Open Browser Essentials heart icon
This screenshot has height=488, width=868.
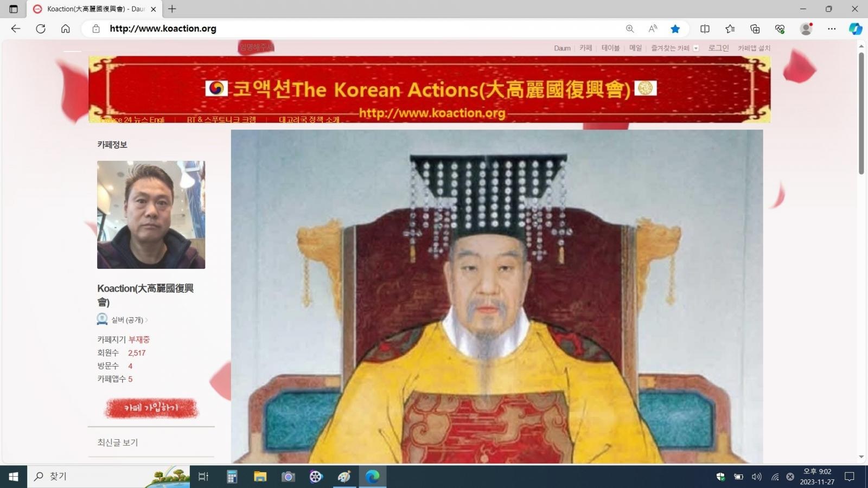pyautogui.click(x=780, y=29)
